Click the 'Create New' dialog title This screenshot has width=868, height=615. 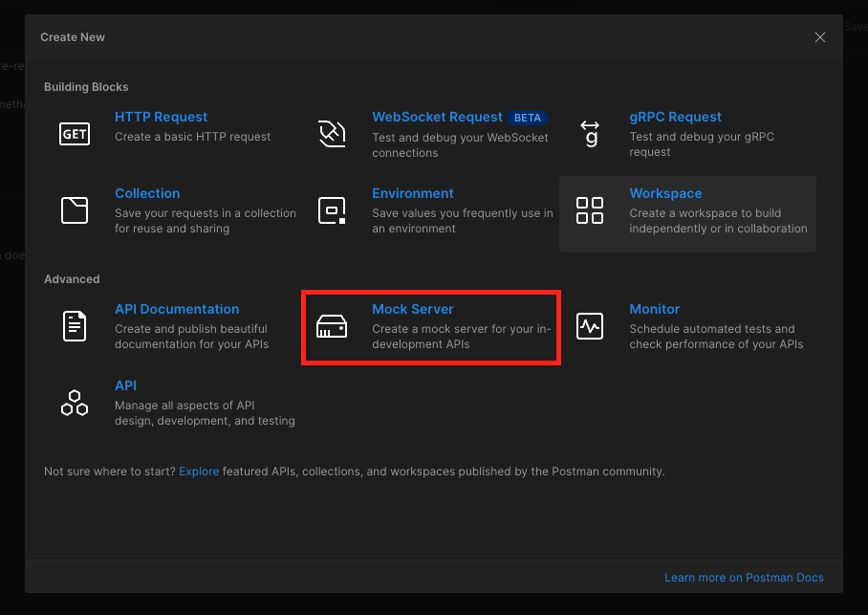(x=73, y=37)
